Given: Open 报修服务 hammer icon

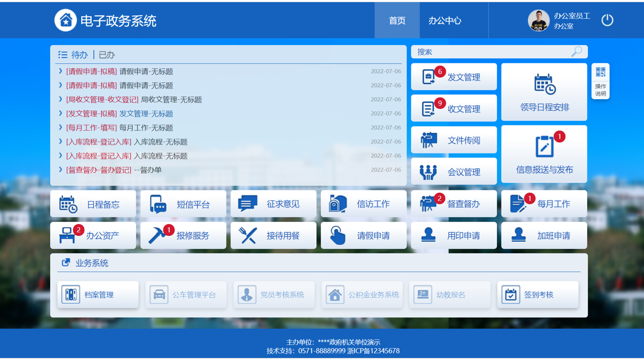Looking at the screenshot, I should (x=156, y=236).
